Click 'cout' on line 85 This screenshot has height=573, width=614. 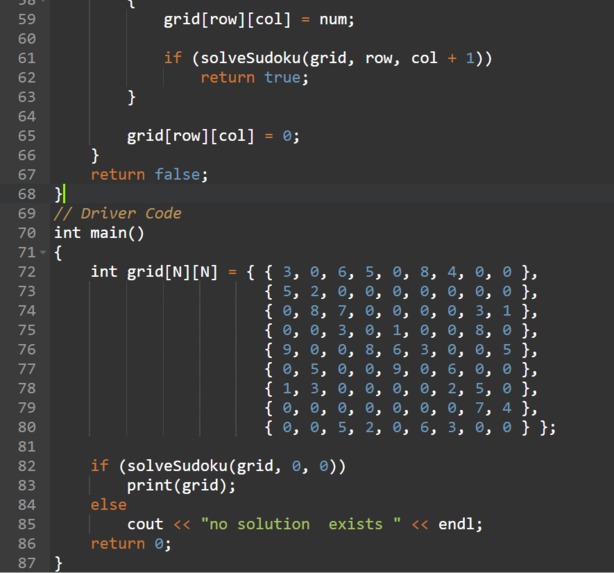145,524
